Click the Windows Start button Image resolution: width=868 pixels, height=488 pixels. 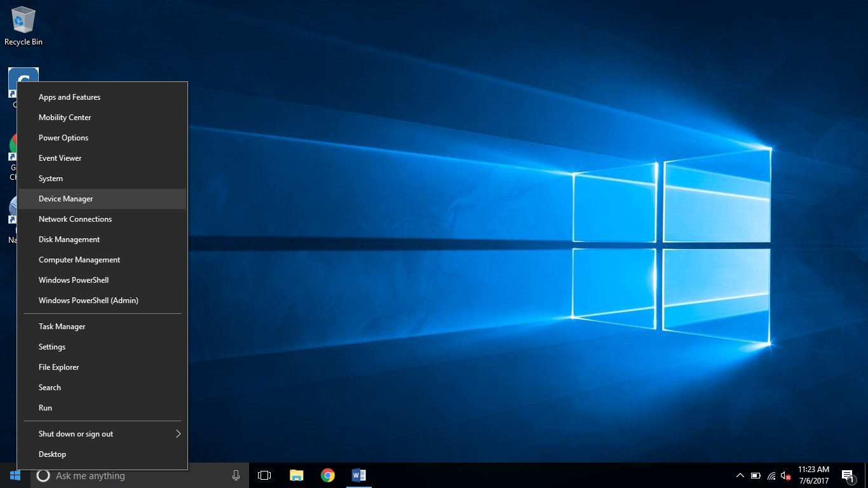15,475
